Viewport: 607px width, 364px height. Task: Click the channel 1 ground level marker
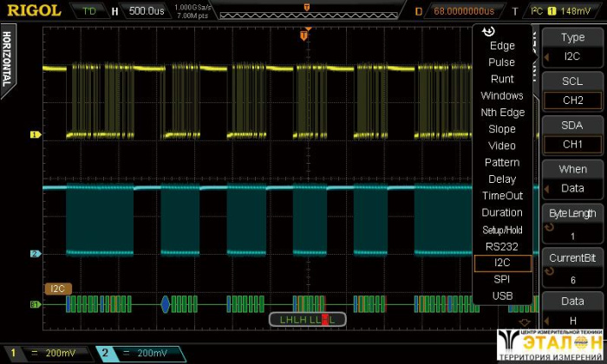click(x=36, y=135)
